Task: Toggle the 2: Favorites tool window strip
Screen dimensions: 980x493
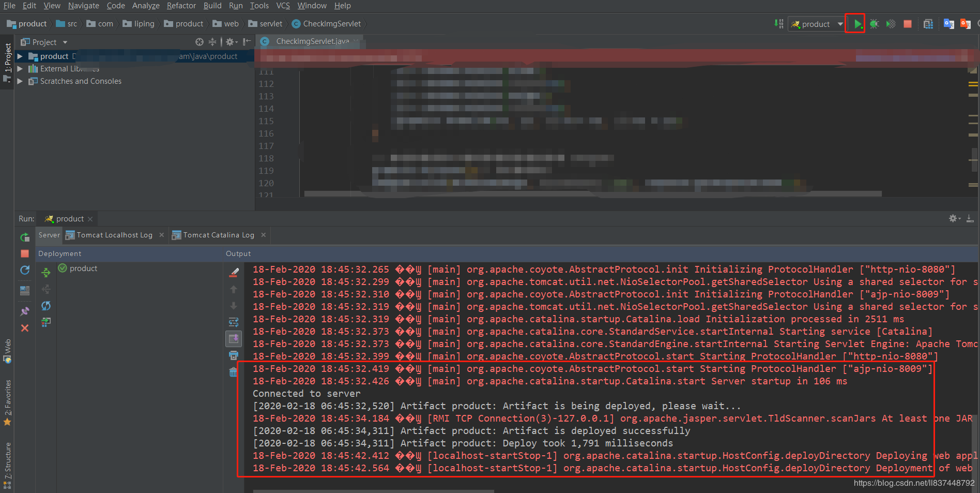Action: pyautogui.click(x=7, y=403)
